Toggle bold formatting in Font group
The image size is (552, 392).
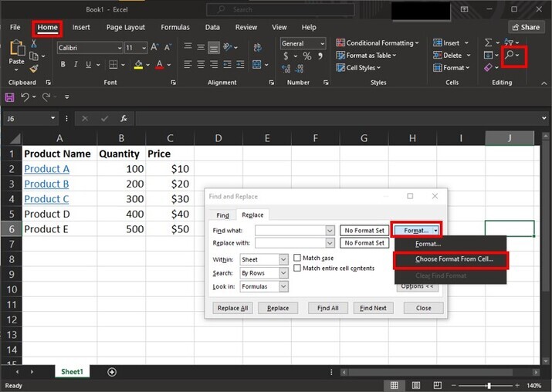63,65
